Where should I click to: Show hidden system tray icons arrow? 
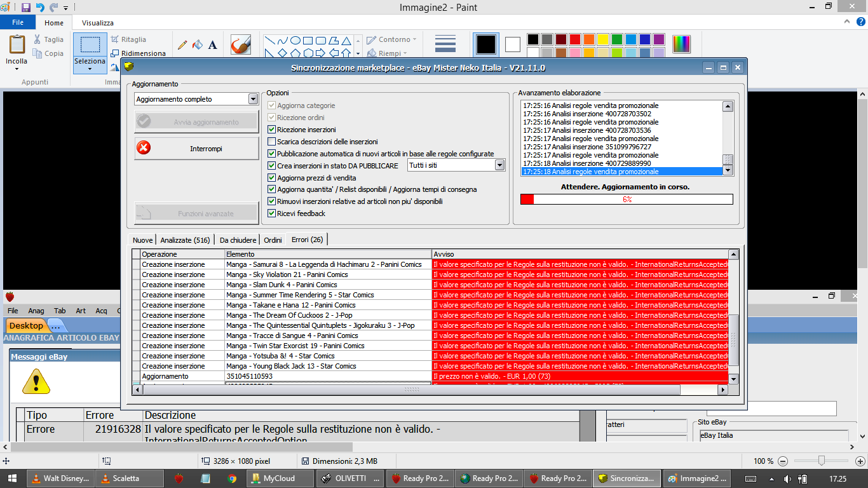(771, 478)
